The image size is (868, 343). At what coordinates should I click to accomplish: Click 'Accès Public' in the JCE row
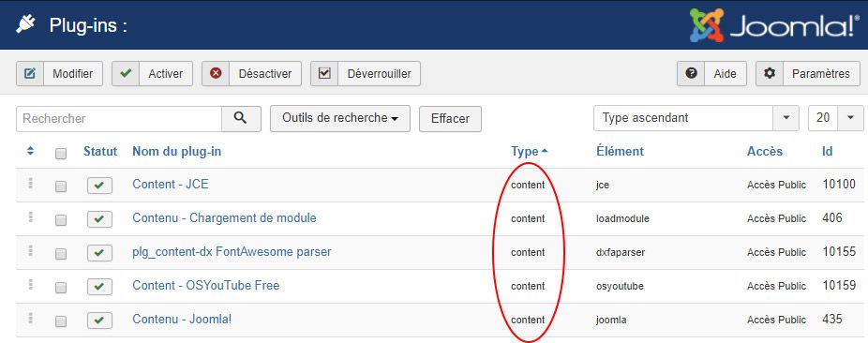[x=777, y=185]
